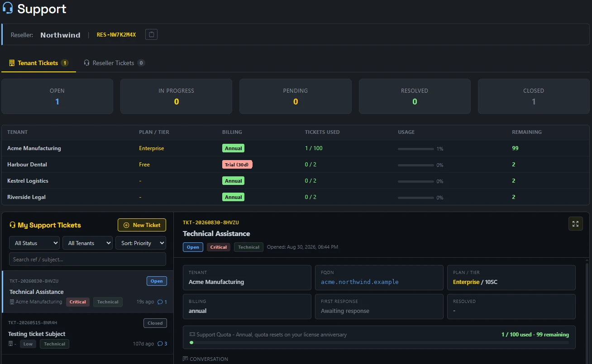This screenshot has width=592, height=364.
Task: Click Critical badge in ticket list
Action: pos(78,302)
